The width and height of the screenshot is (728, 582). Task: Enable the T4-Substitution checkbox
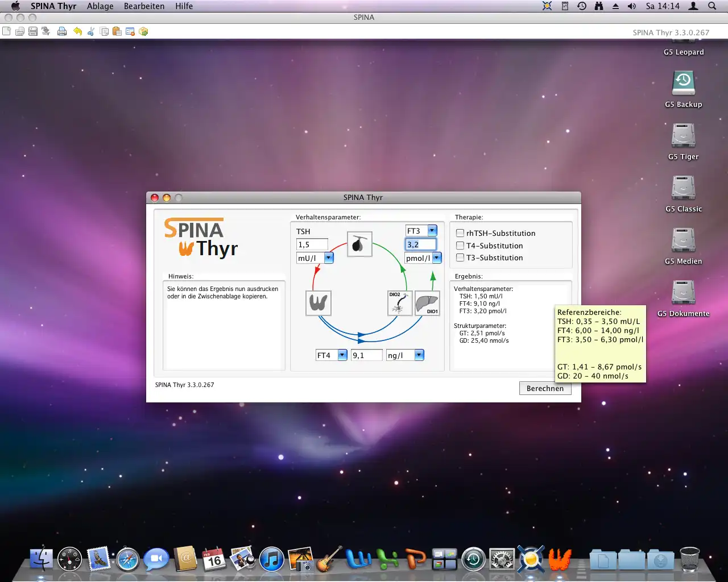tap(460, 246)
